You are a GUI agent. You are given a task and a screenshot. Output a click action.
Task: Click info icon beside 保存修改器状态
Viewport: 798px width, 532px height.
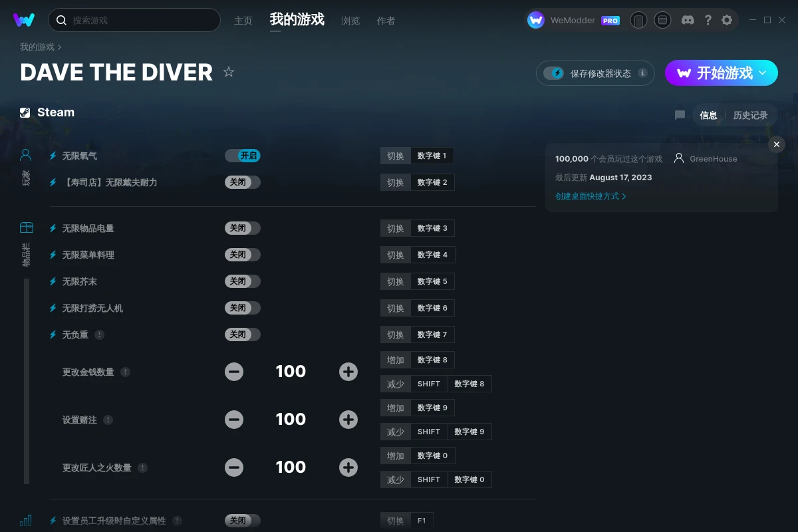click(x=642, y=73)
